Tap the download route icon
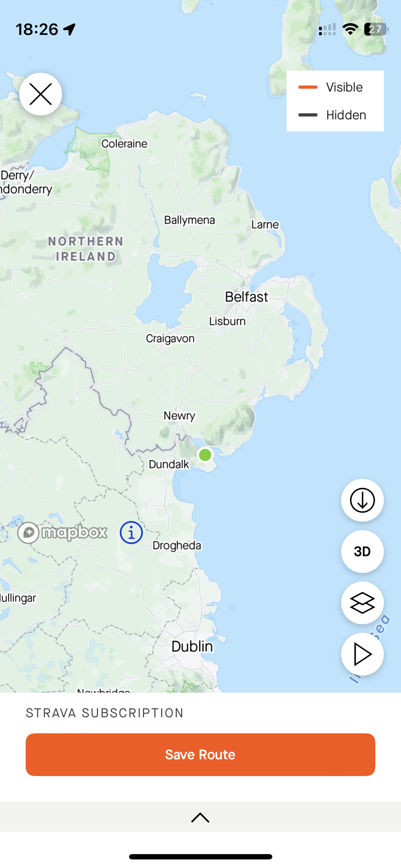401x868 pixels. point(362,500)
